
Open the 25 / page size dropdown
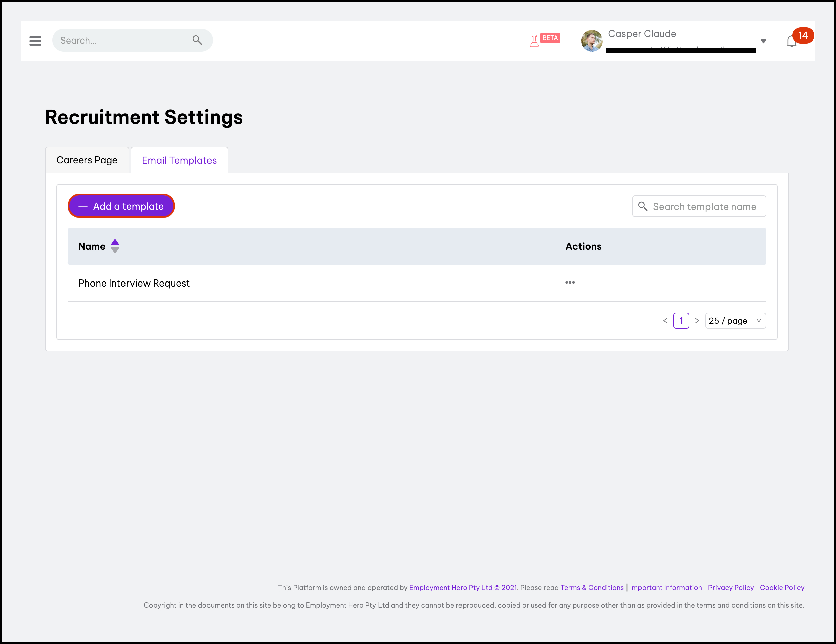coord(735,321)
